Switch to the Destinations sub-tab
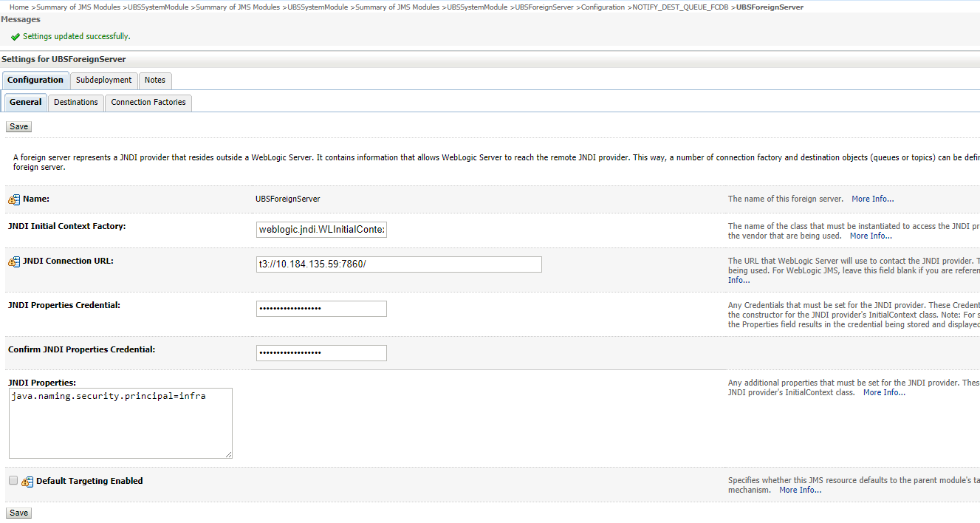This screenshot has height=523, width=980. 76,102
